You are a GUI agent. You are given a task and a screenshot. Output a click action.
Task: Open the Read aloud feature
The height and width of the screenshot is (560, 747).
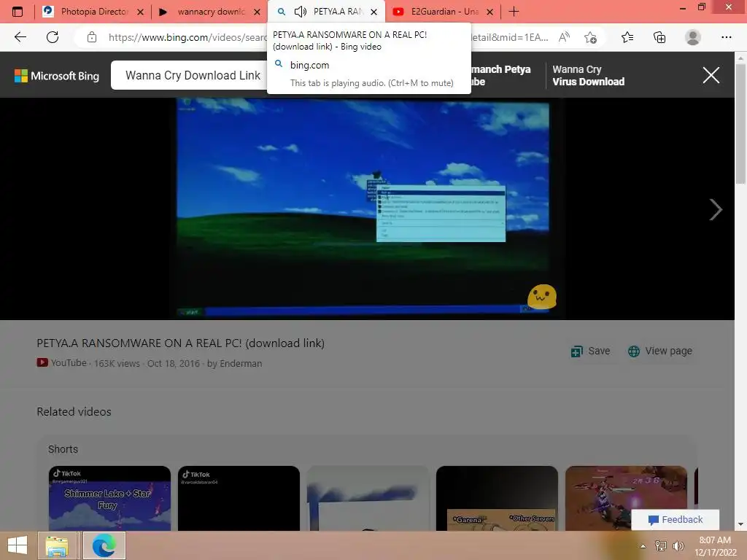coord(564,37)
